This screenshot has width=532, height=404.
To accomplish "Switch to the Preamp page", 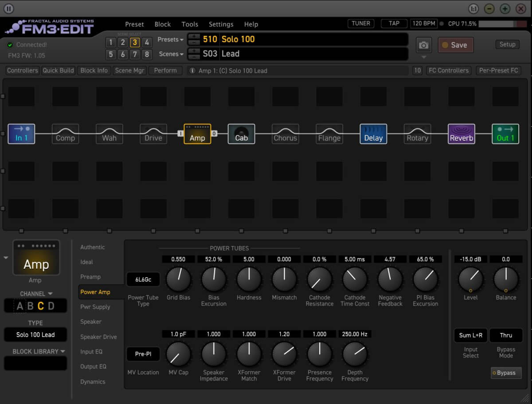I will (x=90, y=277).
